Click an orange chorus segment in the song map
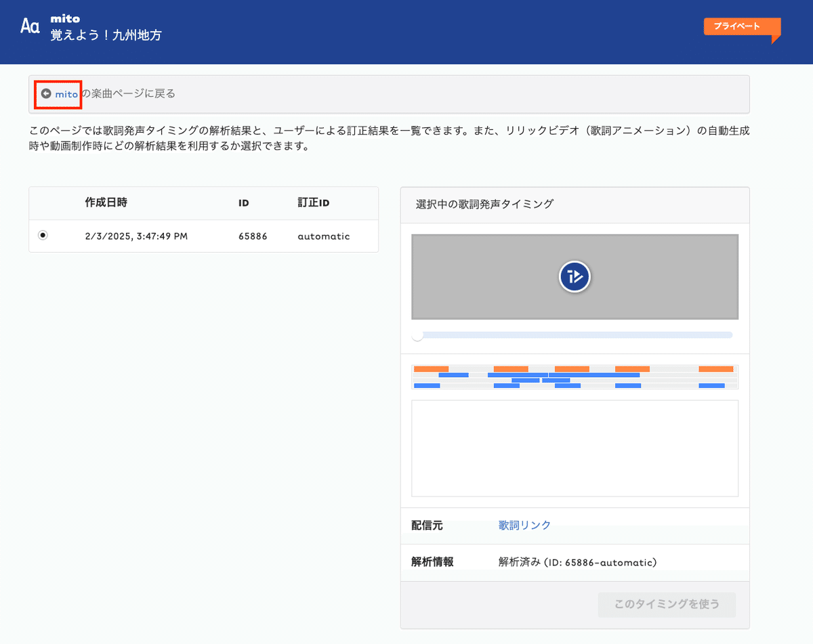 [x=430, y=368]
